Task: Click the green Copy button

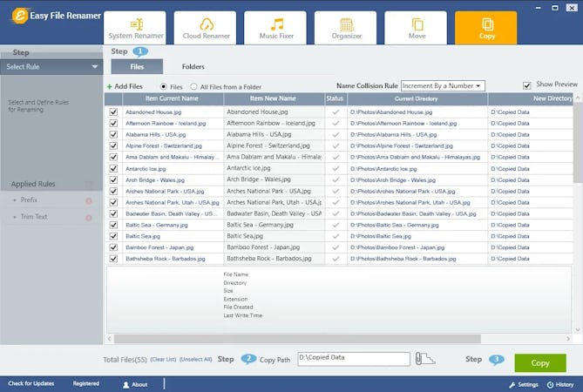Action: [540, 363]
